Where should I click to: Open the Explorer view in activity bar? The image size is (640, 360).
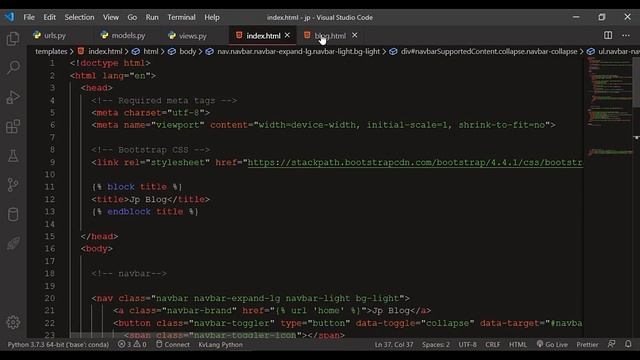[13, 39]
